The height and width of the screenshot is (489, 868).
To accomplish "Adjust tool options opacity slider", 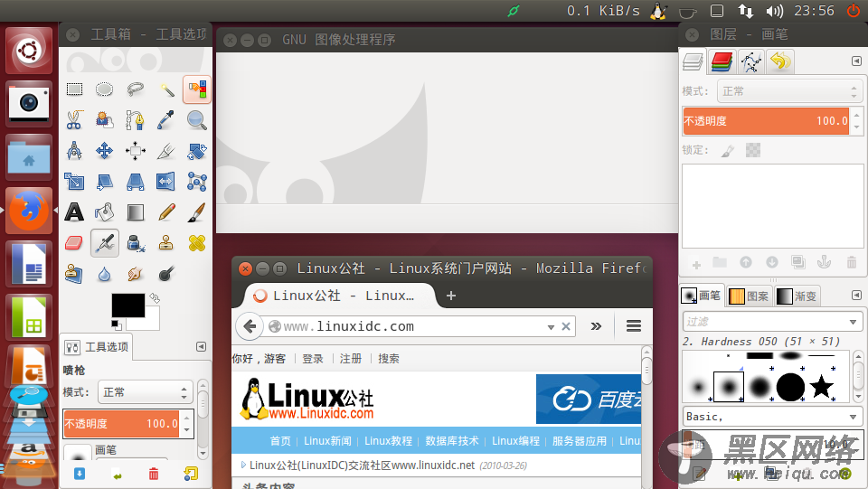I will [121, 424].
